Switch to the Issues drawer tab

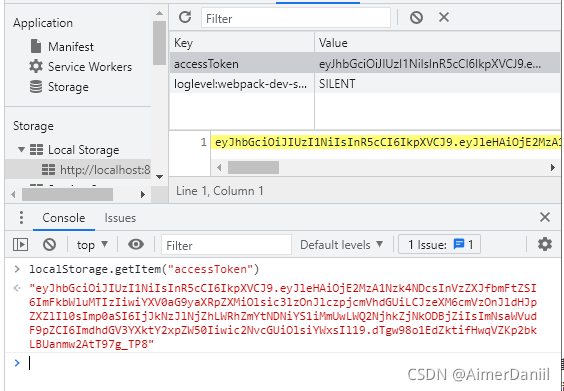tap(120, 218)
